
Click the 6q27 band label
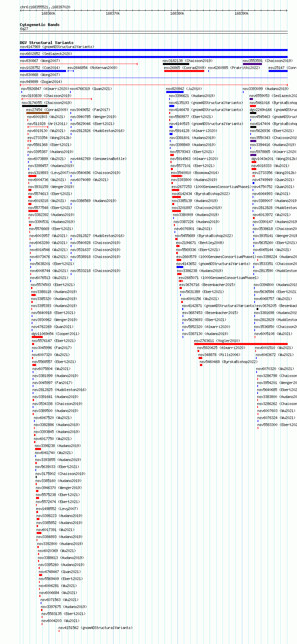coord(24,29)
